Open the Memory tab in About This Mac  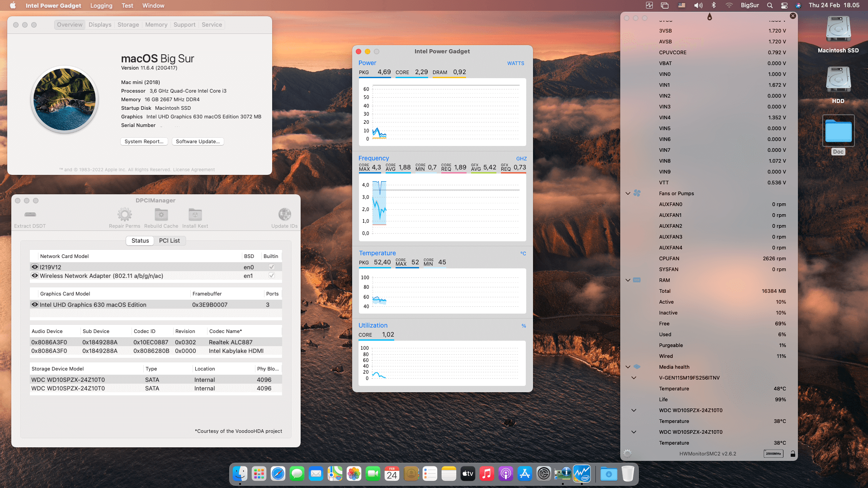pos(156,24)
